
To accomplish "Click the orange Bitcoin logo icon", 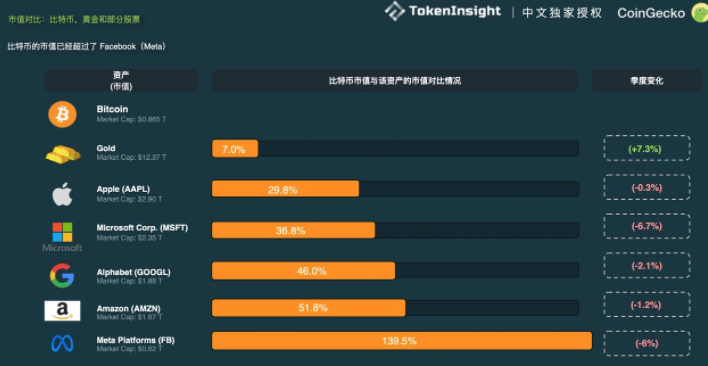I will (62, 115).
